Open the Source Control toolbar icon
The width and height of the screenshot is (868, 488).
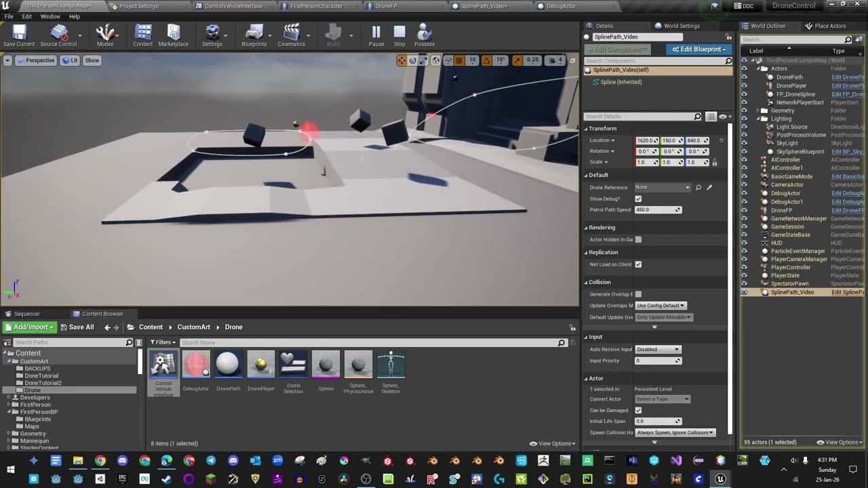58,35
